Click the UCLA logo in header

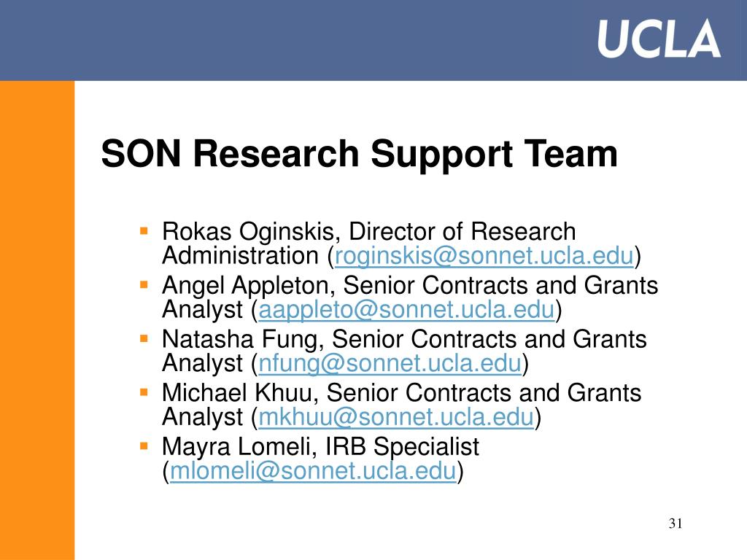[x=659, y=39]
